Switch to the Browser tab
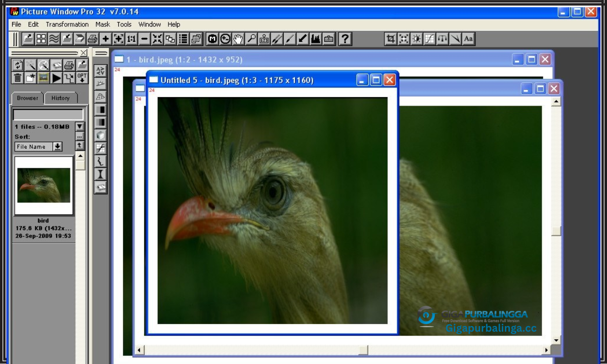Image resolution: width=607 pixels, height=364 pixels. 27,98
